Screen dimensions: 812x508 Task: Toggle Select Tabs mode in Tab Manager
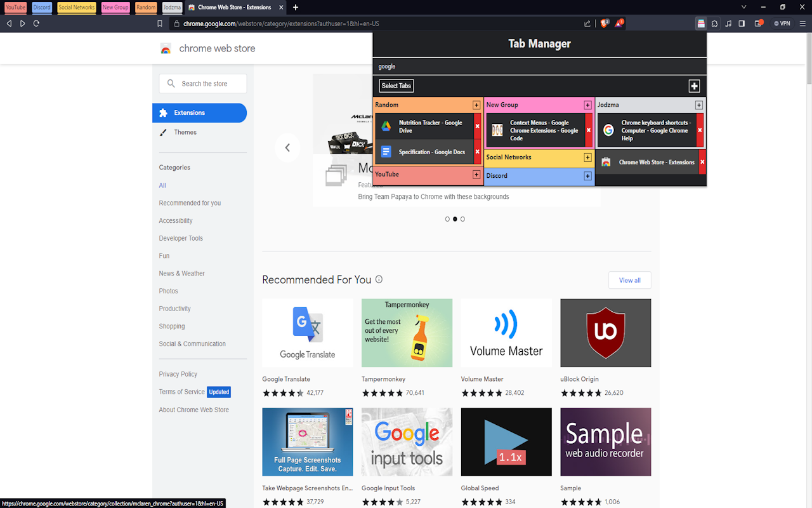pos(396,85)
